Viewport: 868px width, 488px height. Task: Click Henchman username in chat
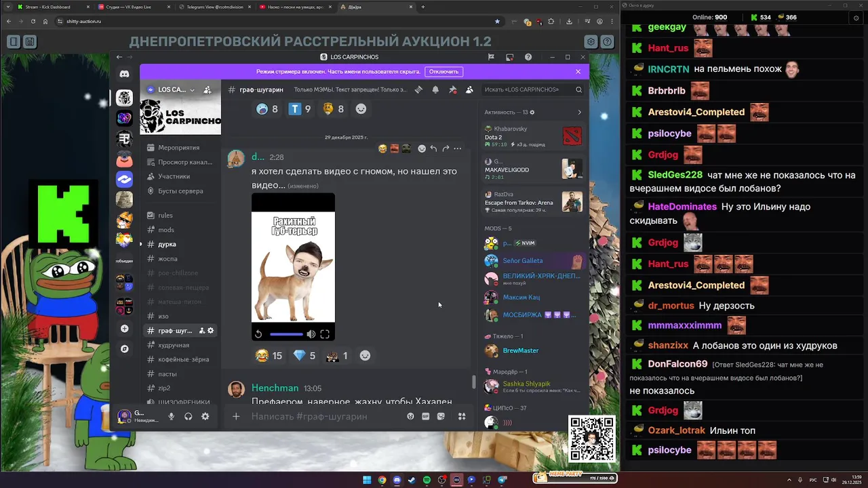click(275, 388)
